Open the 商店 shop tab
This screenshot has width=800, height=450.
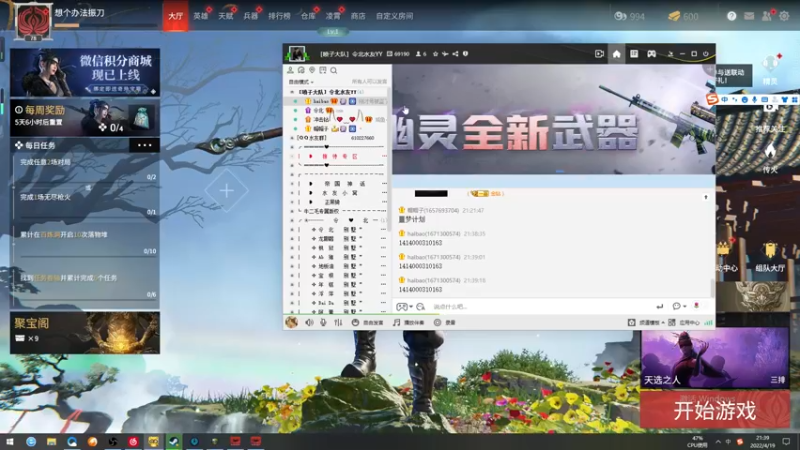pyautogui.click(x=358, y=16)
